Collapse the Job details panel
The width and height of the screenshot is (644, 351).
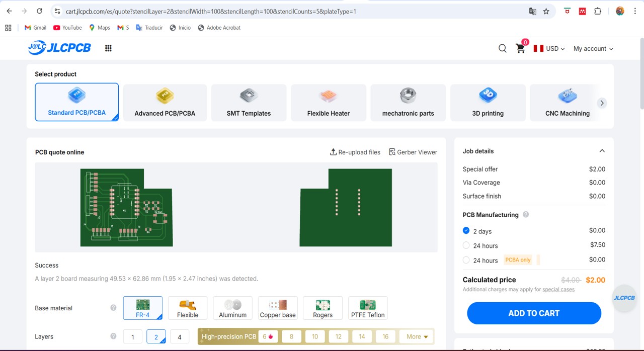(x=602, y=151)
